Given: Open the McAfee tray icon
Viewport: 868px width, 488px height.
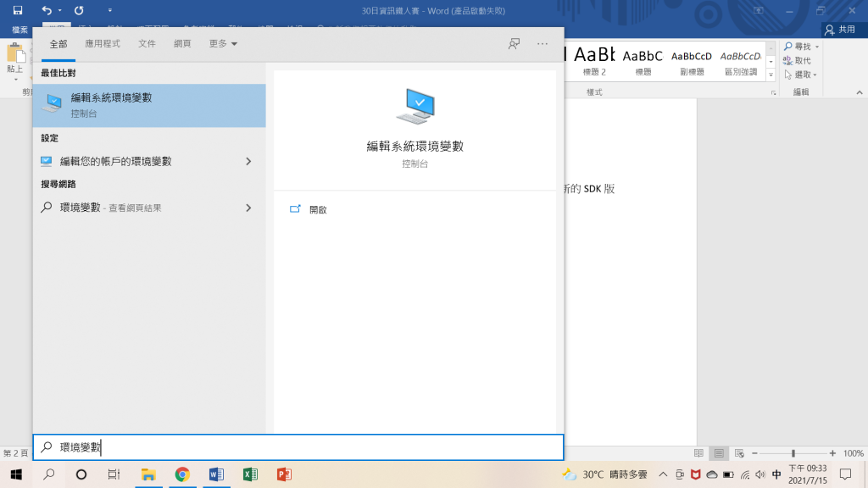Looking at the screenshot, I should tap(695, 474).
